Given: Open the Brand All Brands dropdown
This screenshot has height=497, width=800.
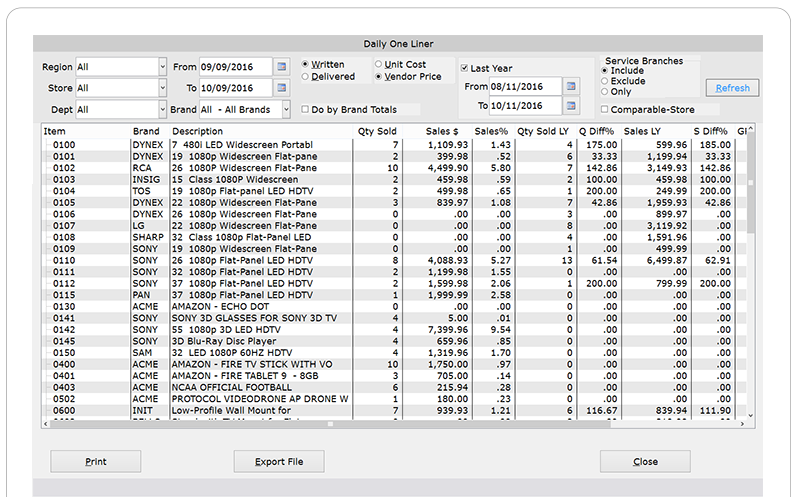Looking at the screenshot, I should 286,109.
